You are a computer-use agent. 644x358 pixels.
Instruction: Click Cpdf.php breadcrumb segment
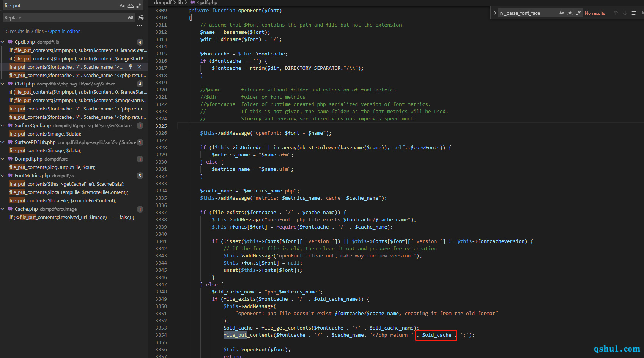[207, 3]
